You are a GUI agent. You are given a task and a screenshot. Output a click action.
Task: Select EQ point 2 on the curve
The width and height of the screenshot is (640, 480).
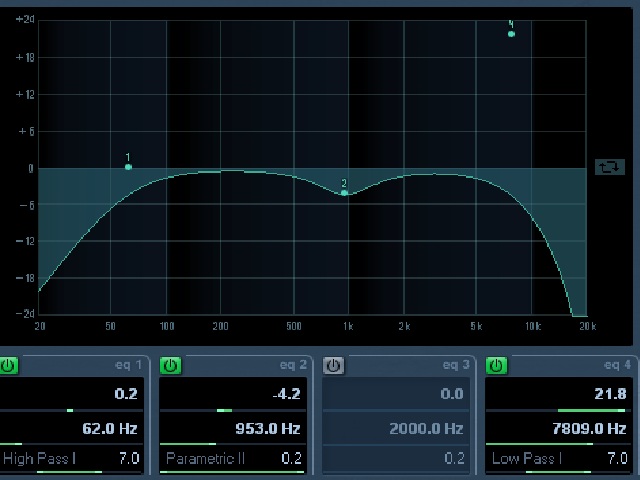tap(344, 193)
